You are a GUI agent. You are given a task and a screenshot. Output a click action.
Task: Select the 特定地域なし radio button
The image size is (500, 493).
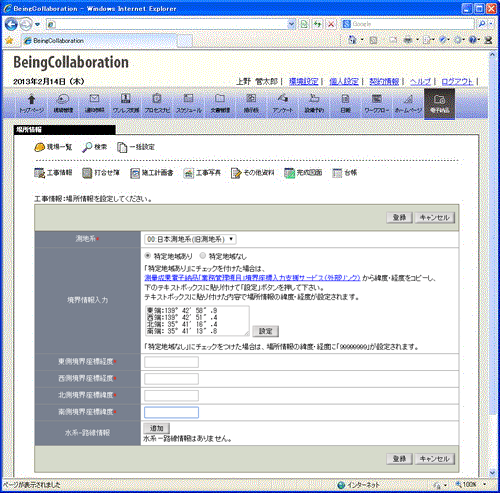click(202, 256)
